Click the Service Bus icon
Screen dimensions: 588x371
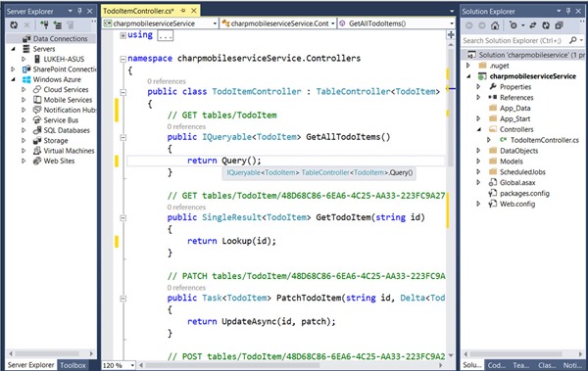[x=37, y=120]
